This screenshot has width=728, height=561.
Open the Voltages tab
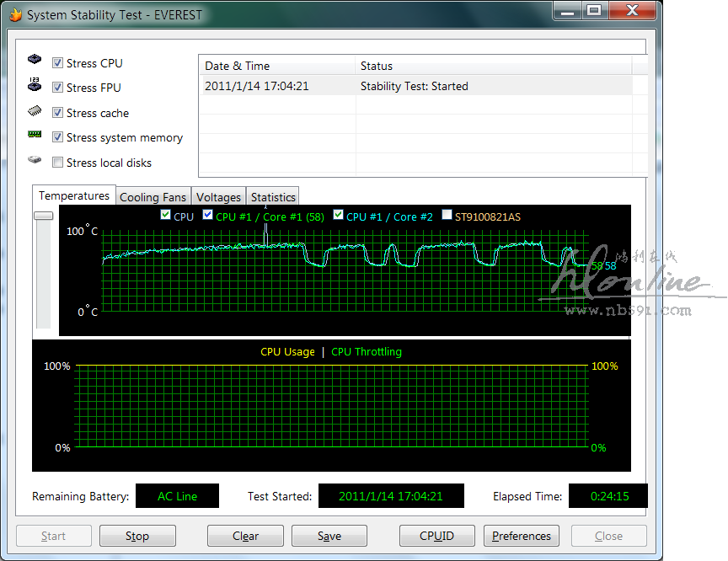click(218, 197)
